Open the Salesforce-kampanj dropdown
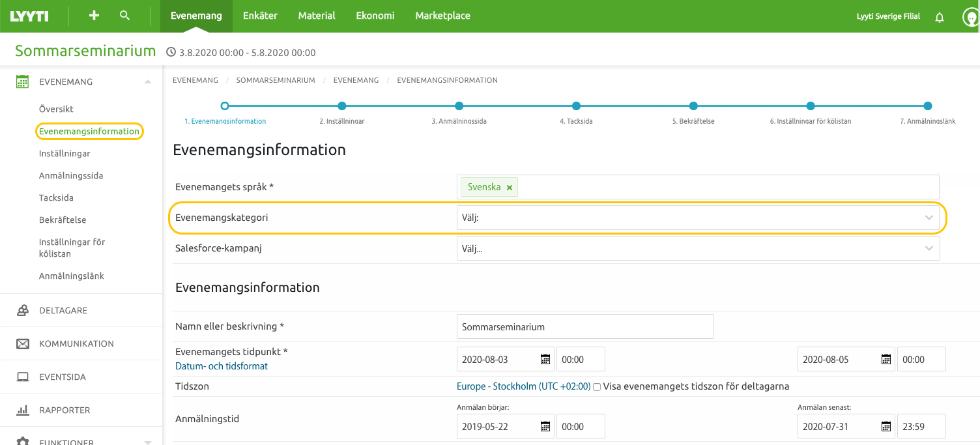Viewport: 980px width, 445px height. click(x=698, y=248)
